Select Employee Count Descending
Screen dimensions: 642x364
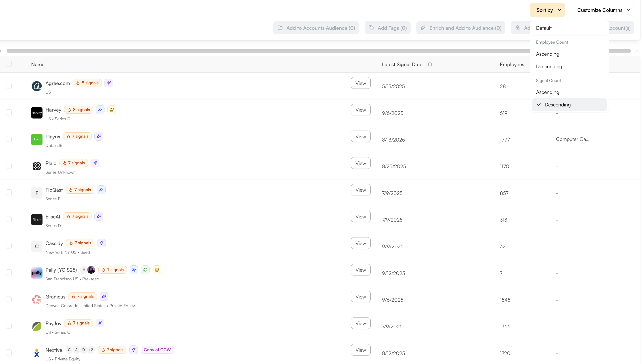pyautogui.click(x=570, y=66)
